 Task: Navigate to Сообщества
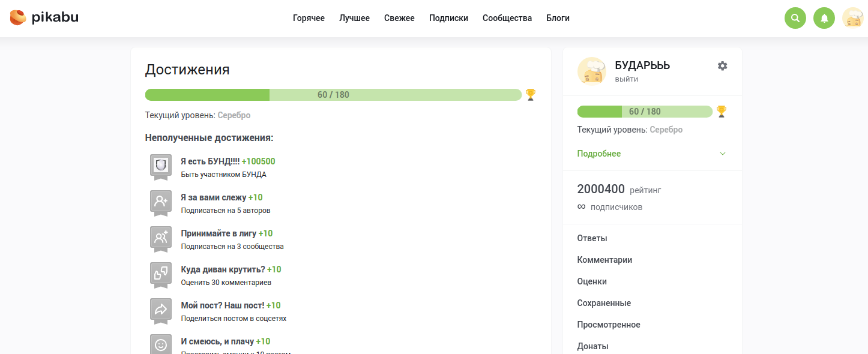point(507,18)
